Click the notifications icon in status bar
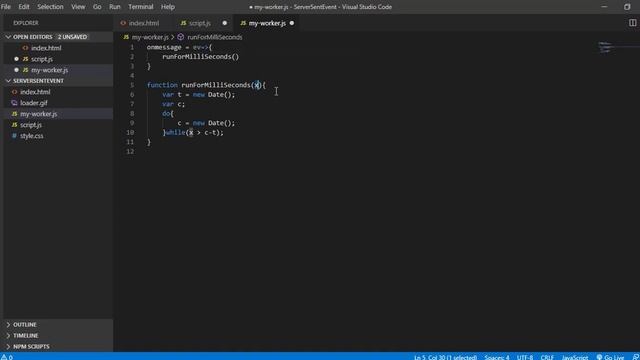The image size is (640, 360). pyautogui.click(x=636, y=357)
